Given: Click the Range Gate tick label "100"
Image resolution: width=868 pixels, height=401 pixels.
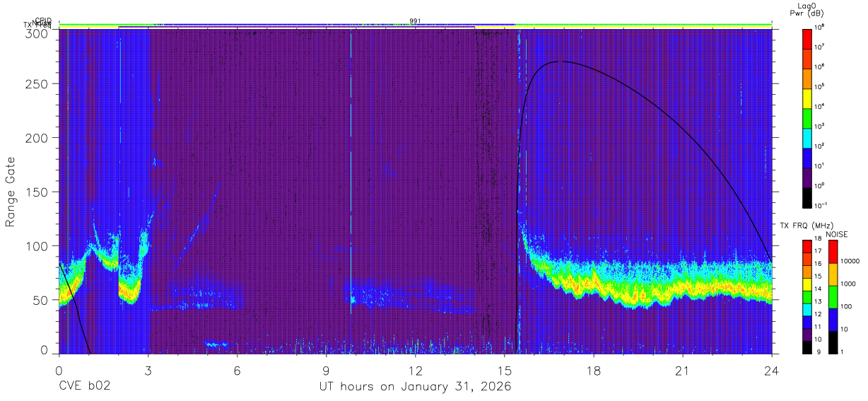Looking at the screenshot, I should (x=37, y=246).
